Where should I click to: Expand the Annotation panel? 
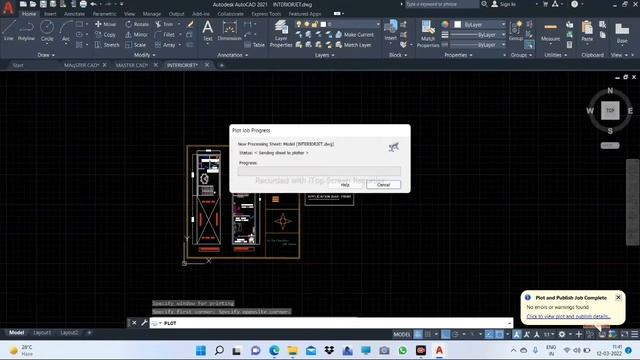[232, 55]
